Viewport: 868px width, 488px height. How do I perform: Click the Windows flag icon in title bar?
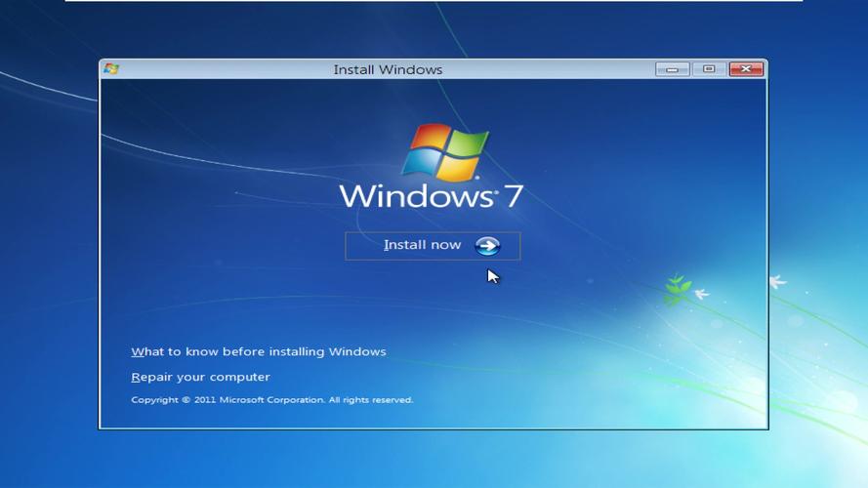point(111,68)
